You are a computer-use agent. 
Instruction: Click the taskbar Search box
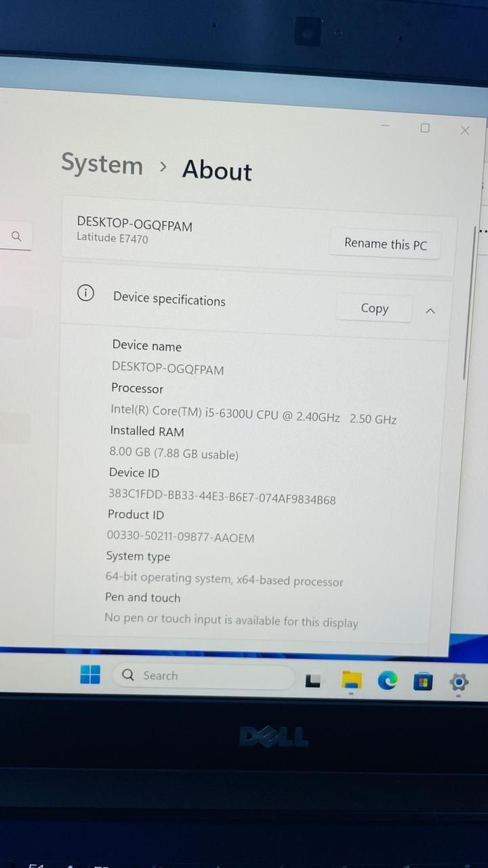(203, 676)
